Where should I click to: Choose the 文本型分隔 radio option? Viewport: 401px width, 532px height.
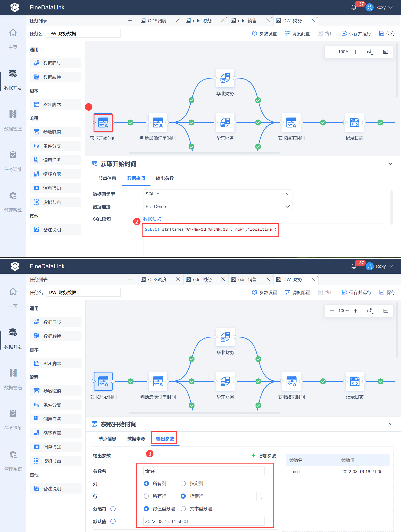tap(183, 509)
